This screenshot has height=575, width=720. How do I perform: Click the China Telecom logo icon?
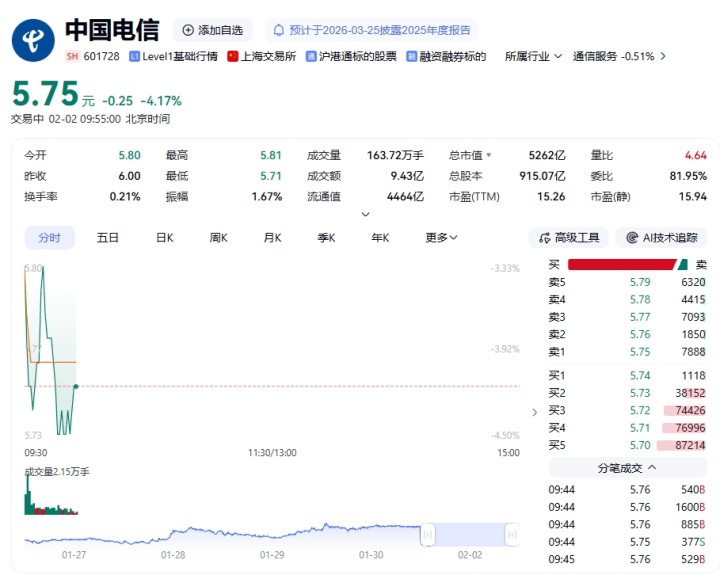(x=33, y=40)
